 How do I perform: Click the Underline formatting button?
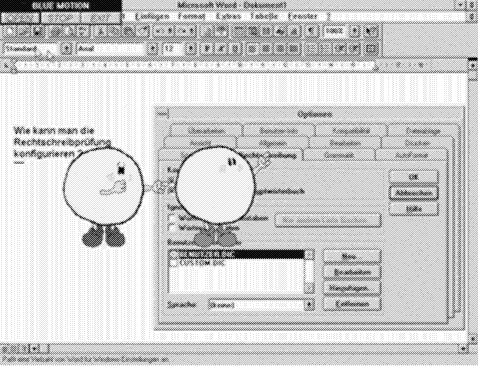point(235,49)
